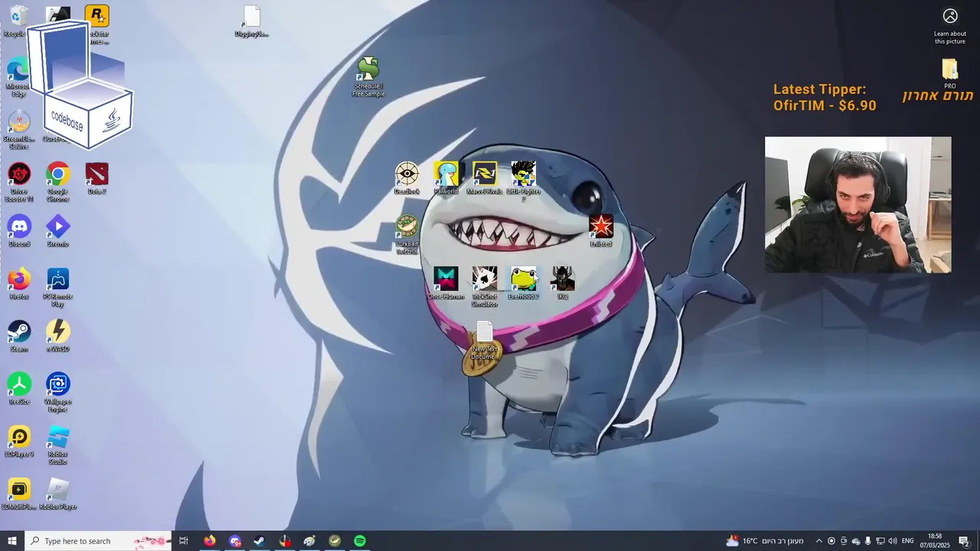Click the webcam overlay thumbnail
Screen dimensions: 980x551
pos(857,204)
